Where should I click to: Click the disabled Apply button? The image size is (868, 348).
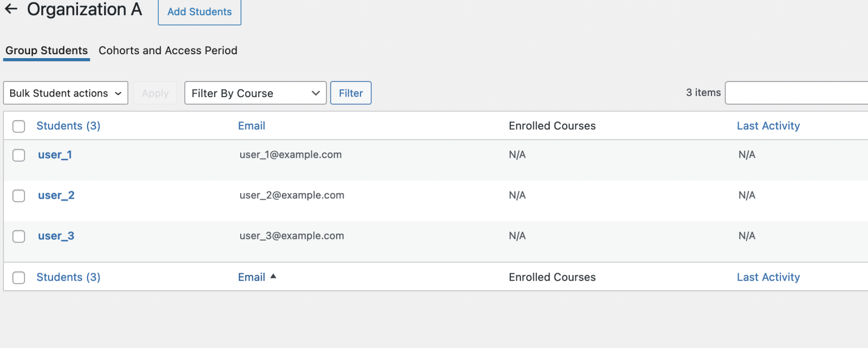point(155,93)
